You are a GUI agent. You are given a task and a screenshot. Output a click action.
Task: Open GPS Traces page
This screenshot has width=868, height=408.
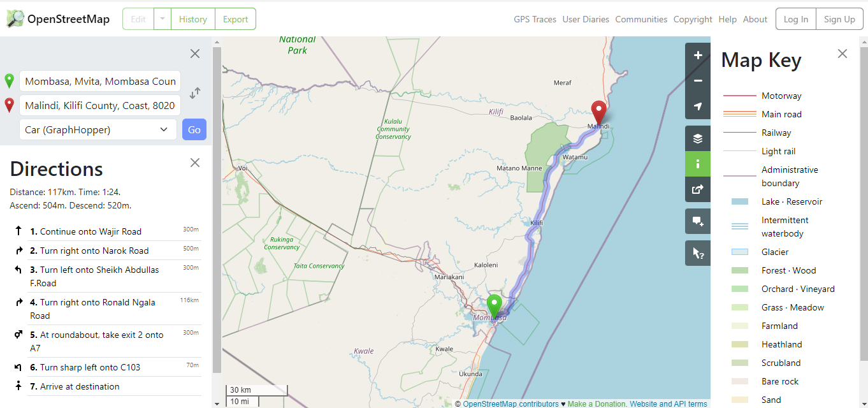[535, 19]
